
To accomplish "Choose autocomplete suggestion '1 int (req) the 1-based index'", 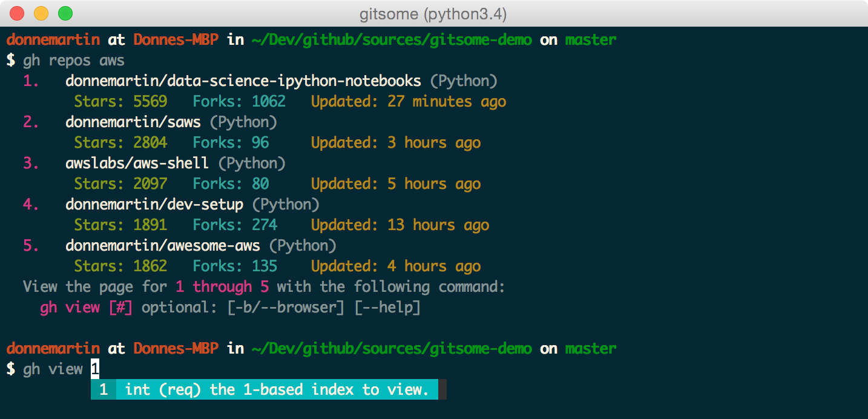I will (265, 389).
